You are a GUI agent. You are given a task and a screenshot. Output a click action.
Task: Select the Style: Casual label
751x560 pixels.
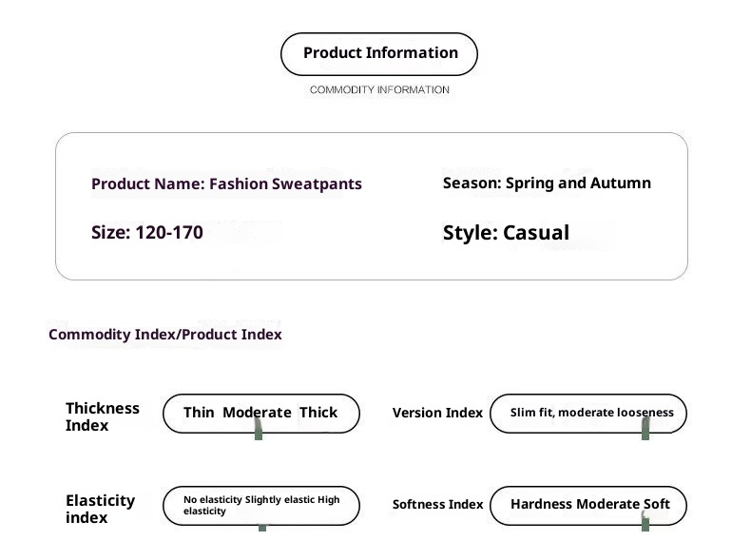(506, 233)
